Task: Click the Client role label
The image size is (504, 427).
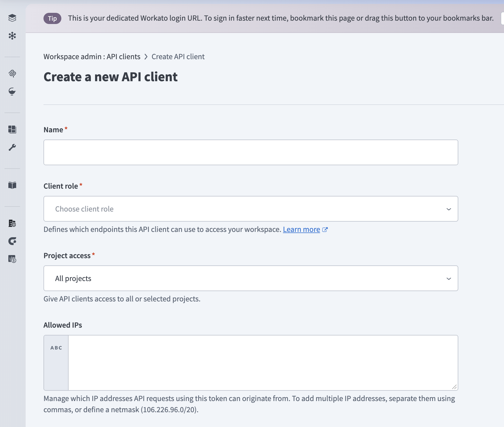Action: click(61, 186)
